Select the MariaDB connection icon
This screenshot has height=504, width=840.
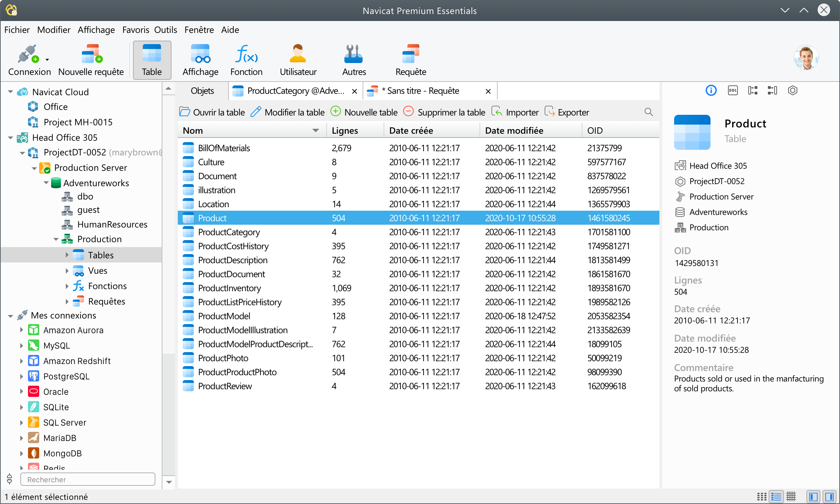[34, 438]
